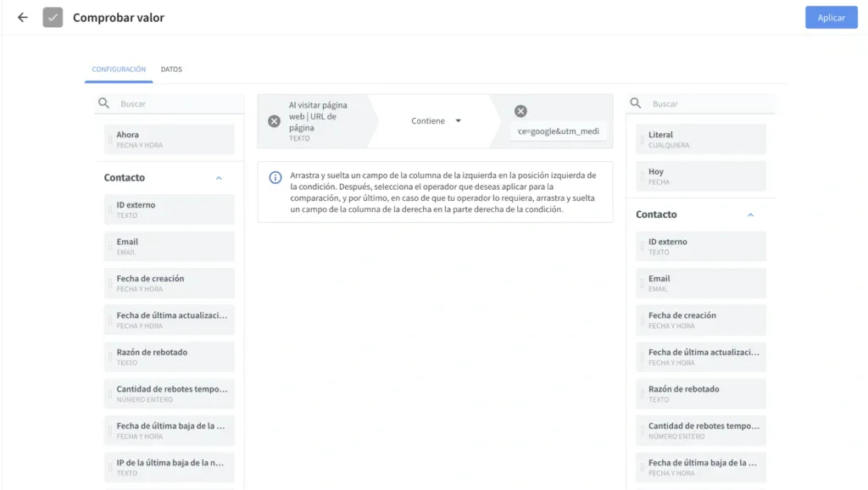Grab drag handle of right ID externo
868x490 pixels.
643,247
